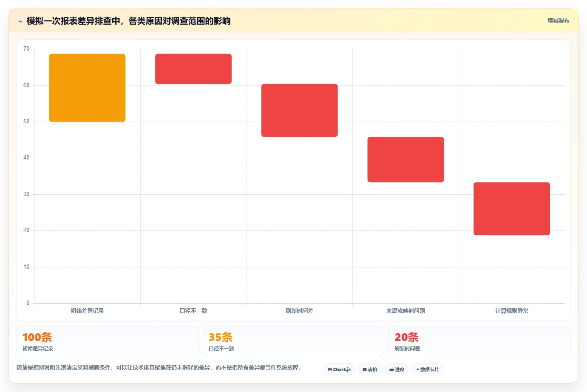Select the 35条 口径不一致 card
This screenshot has height=392, width=587.
pos(293,341)
